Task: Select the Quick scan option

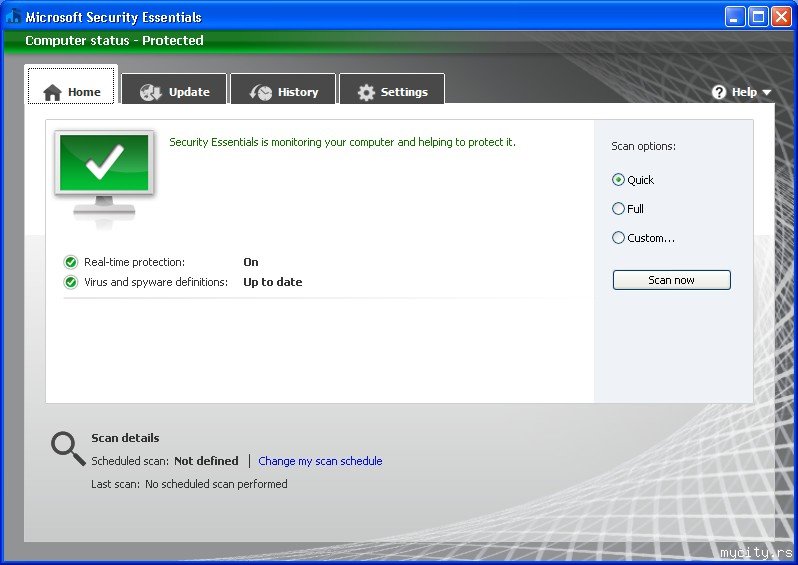Action: pos(633,180)
